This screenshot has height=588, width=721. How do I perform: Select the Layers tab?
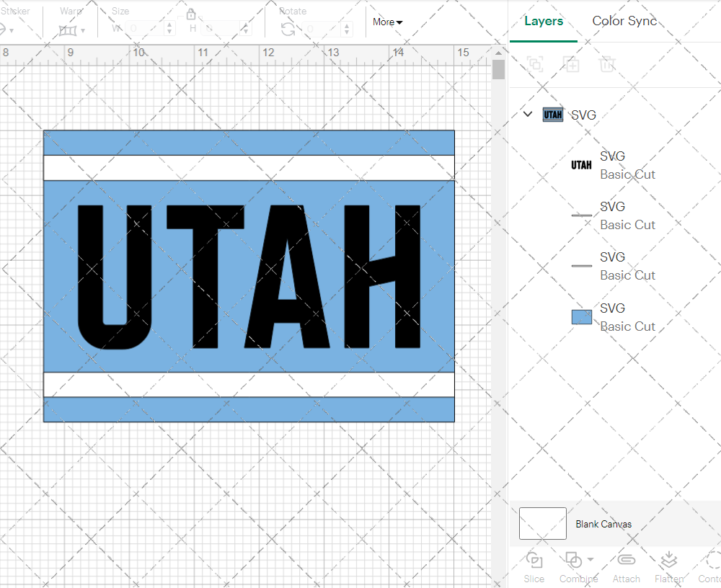pos(544,21)
